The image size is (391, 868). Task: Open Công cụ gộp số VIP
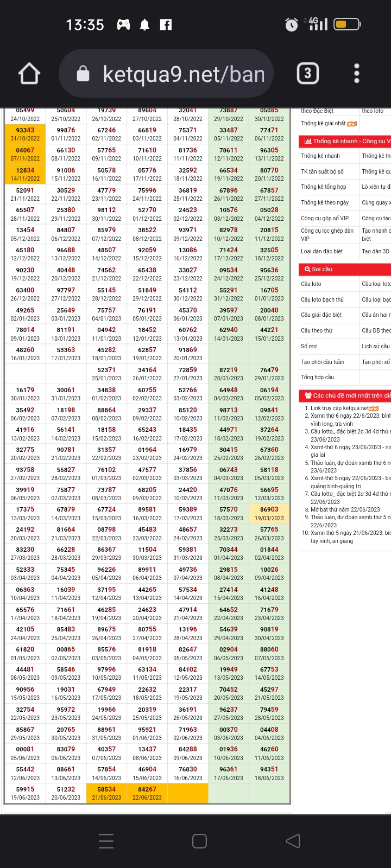(325, 218)
